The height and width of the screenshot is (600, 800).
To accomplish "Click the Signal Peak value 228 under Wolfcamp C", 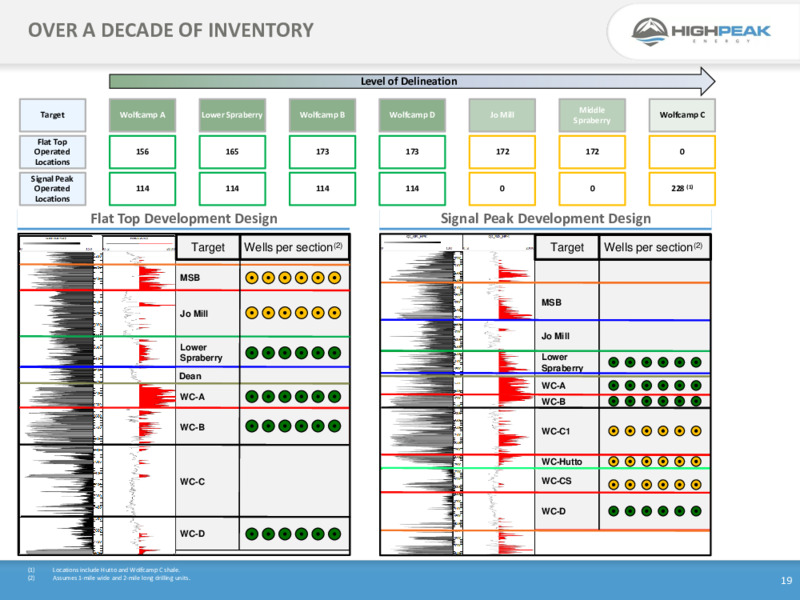I will (x=682, y=189).
